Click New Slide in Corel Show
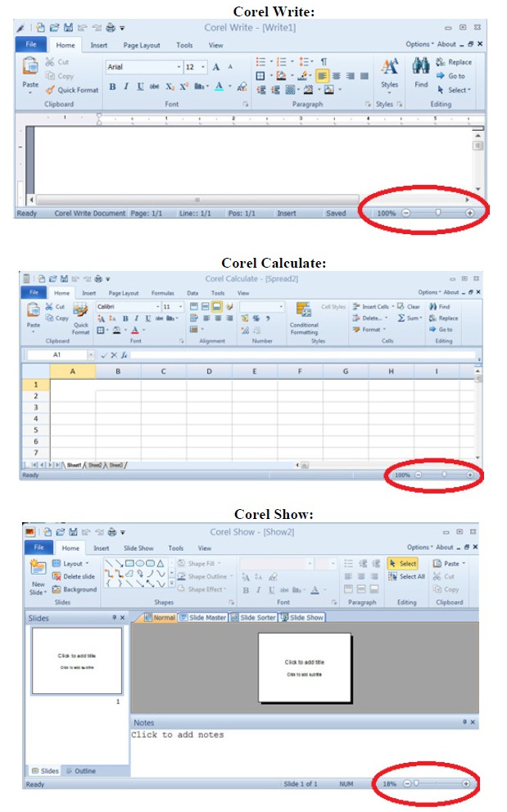The width and height of the screenshot is (507, 812). pyautogui.click(x=38, y=577)
